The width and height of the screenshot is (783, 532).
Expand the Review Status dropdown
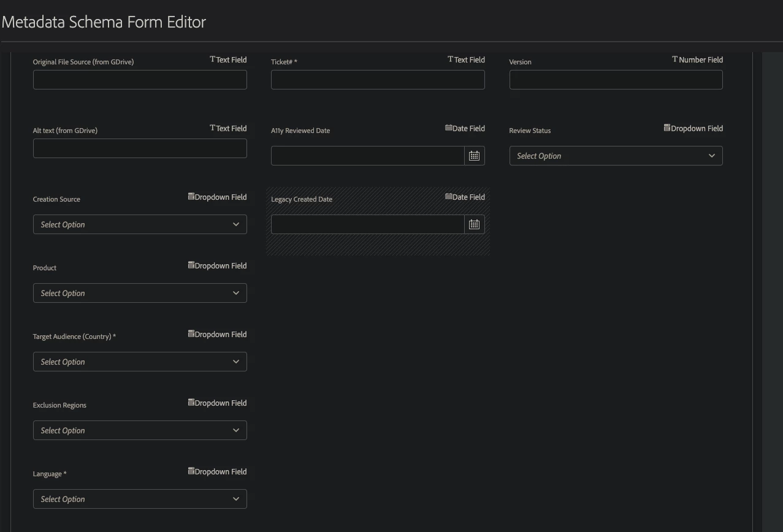point(616,156)
